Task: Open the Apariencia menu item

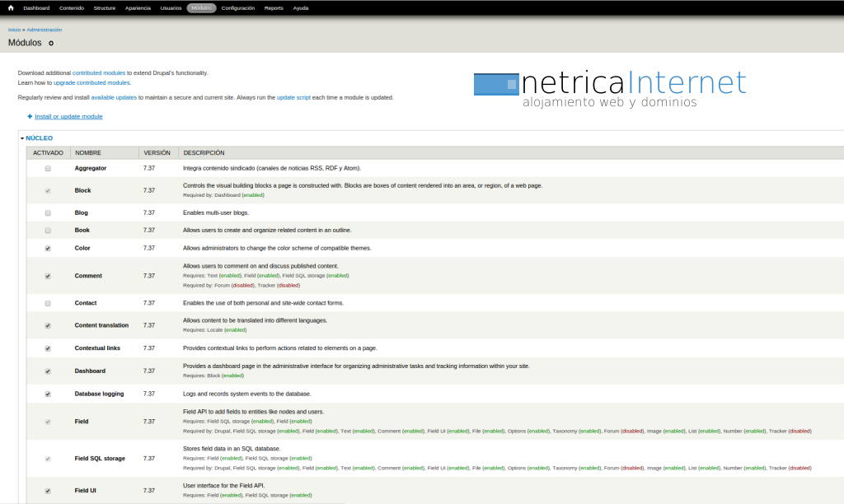Action: pos(138,7)
